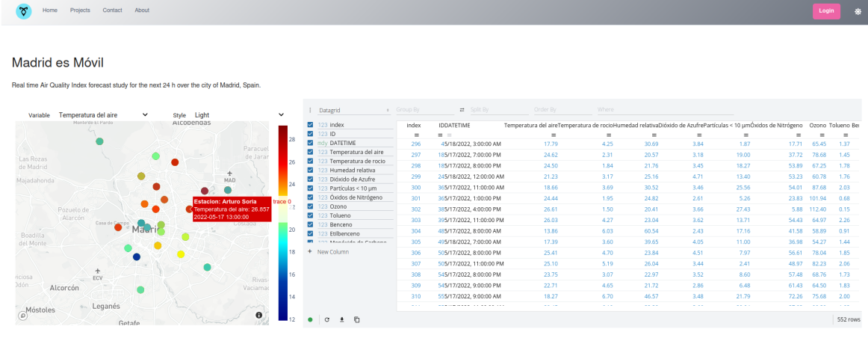
Task: Open filter icon under Humedad relativa header
Action: click(654, 135)
